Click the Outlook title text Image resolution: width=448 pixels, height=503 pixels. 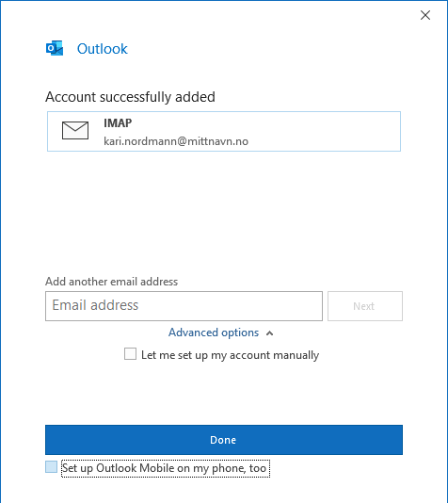point(103,49)
